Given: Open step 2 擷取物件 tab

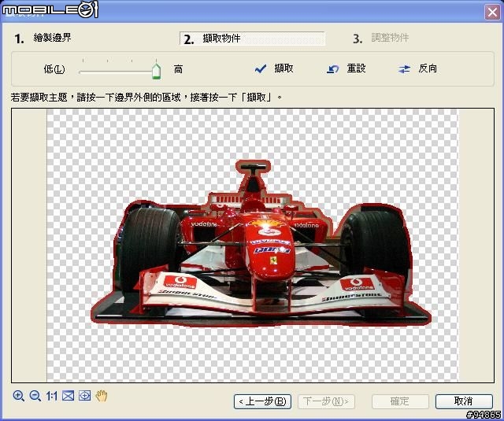Looking at the screenshot, I should click(252, 39).
